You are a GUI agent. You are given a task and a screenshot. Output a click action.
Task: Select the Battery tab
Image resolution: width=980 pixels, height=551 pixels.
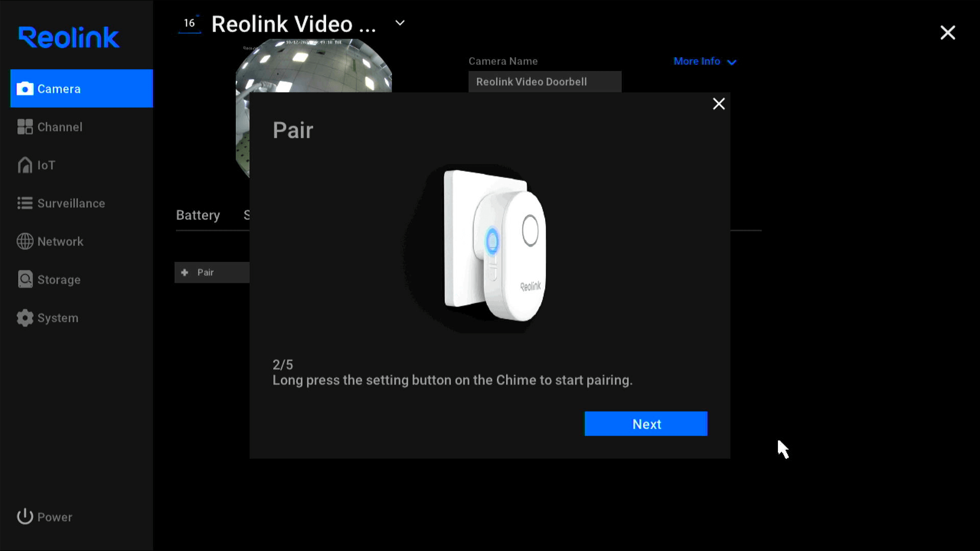tap(197, 215)
